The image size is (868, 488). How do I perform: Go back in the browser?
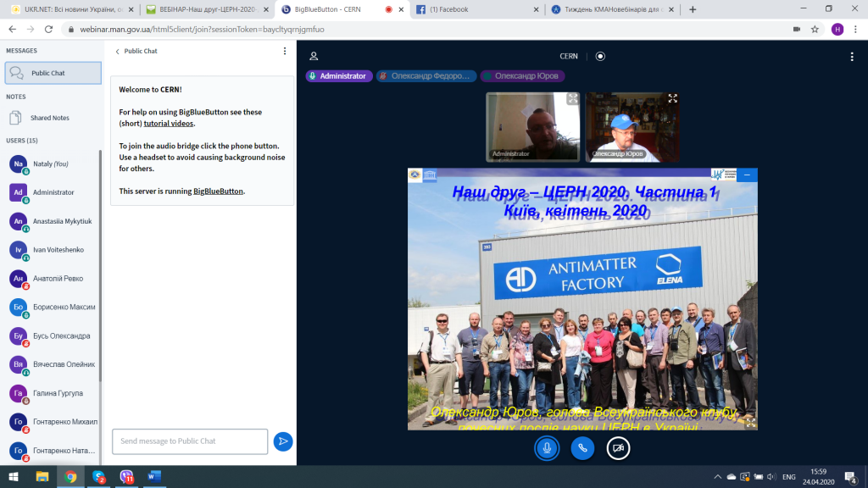[12, 30]
